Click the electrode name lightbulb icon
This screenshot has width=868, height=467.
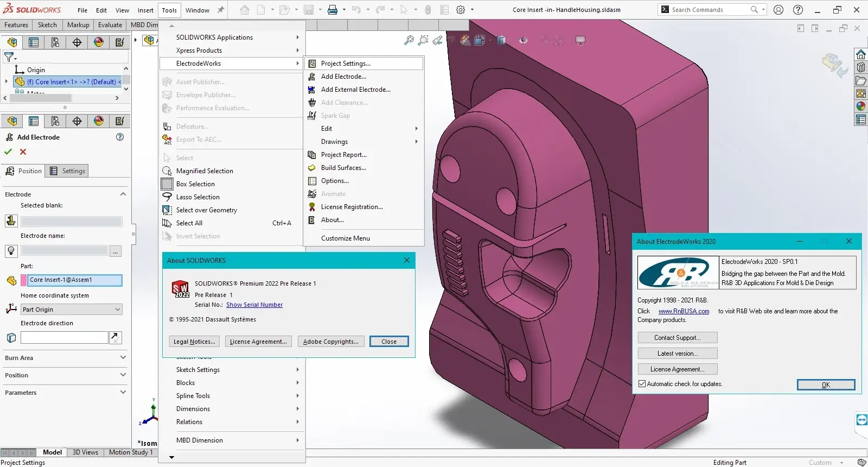[x=11, y=251]
